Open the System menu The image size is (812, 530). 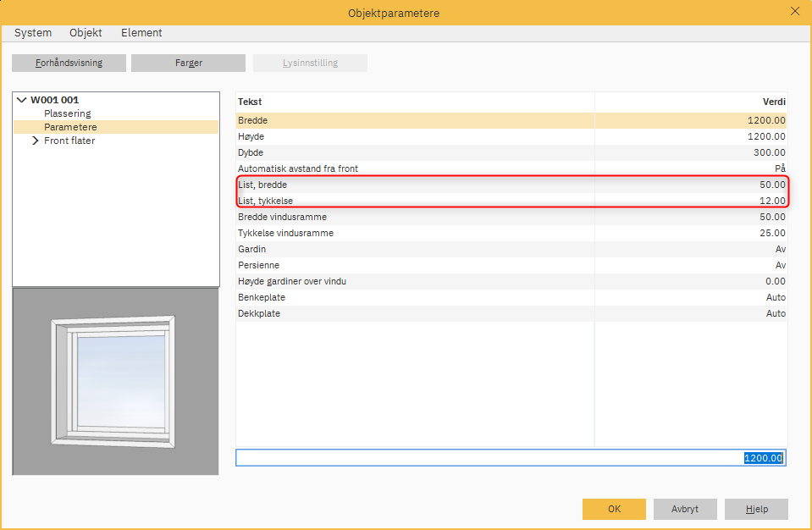[x=33, y=33]
